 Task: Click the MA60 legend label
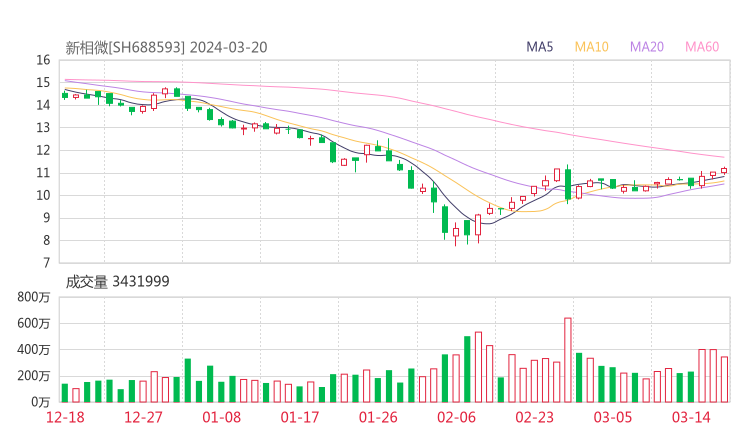click(702, 47)
